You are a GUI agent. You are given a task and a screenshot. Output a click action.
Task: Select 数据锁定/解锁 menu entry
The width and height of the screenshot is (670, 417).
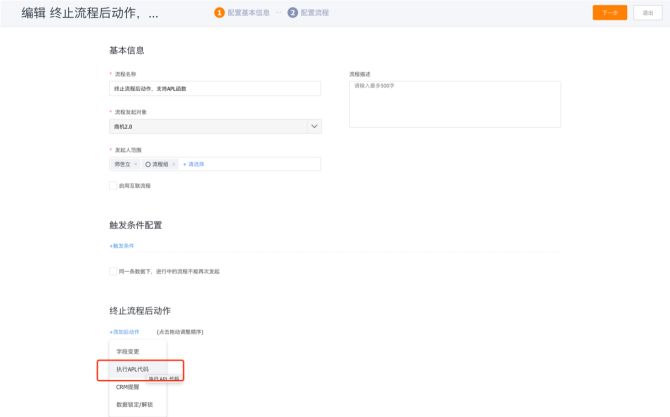(x=135, y=404)
